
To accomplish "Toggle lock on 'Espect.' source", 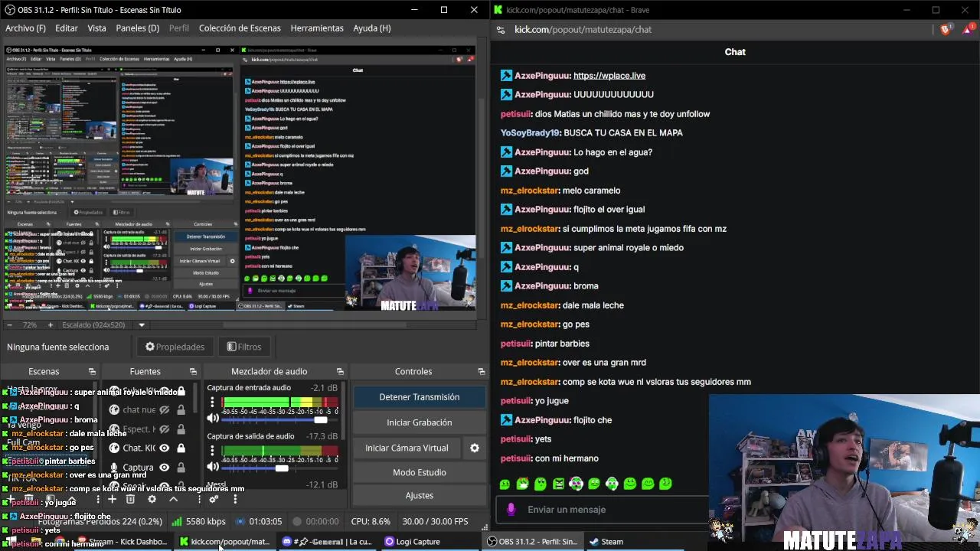I will coord(181,429).
